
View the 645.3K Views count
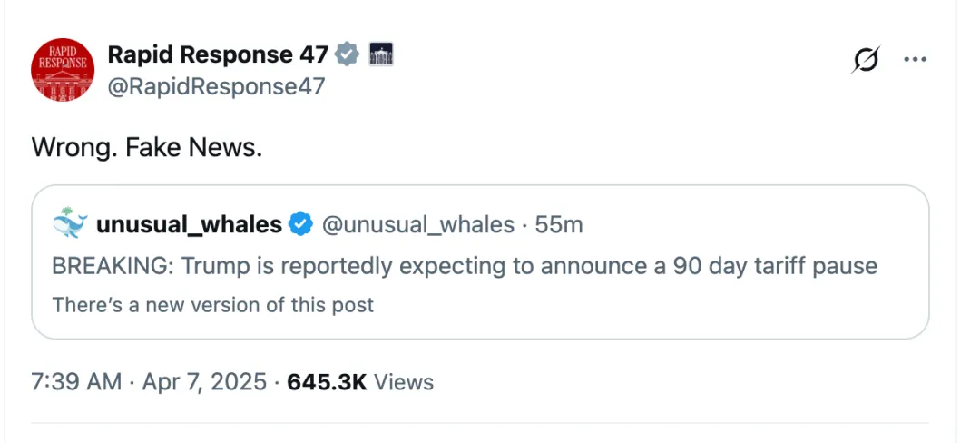tap(327, 382)
